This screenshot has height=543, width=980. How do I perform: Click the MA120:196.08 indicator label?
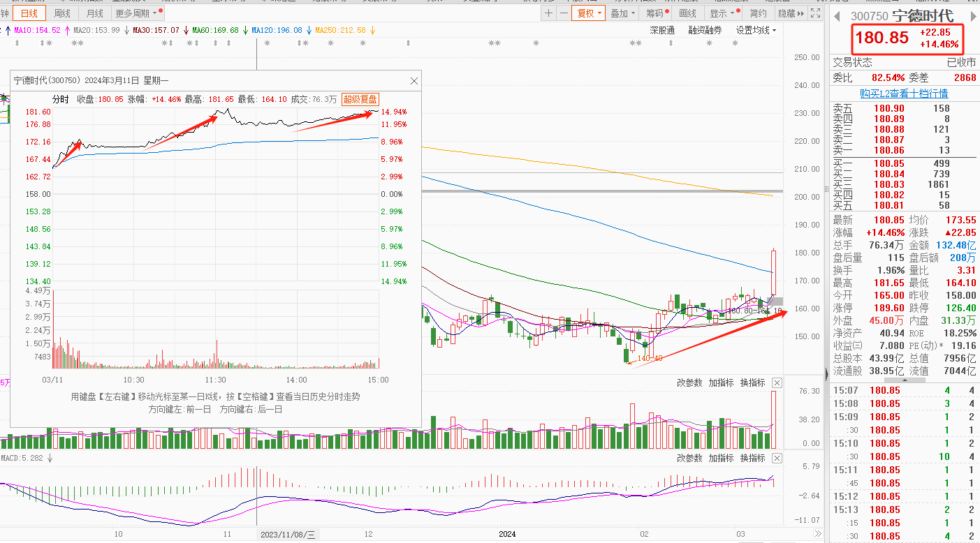click(277, 31)
